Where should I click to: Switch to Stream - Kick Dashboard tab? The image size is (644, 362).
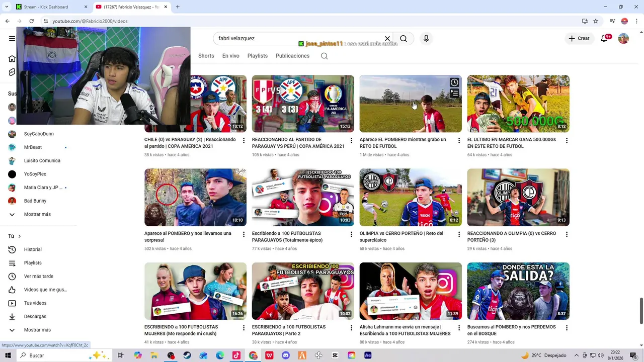(x=52, y=7)
